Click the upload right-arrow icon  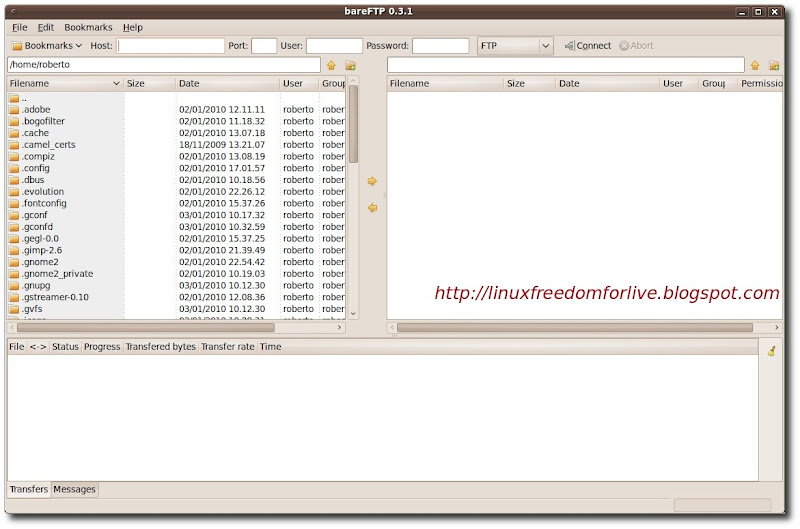point(372,181)
